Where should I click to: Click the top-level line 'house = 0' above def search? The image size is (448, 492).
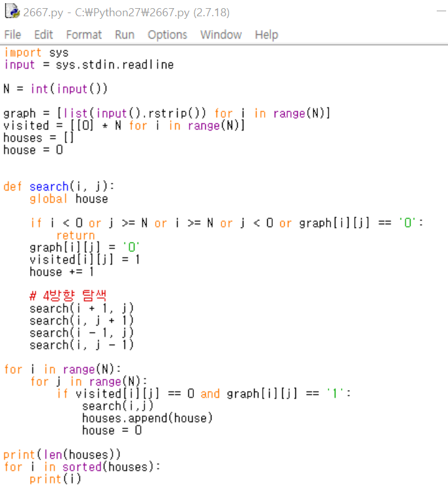[33, 149]
